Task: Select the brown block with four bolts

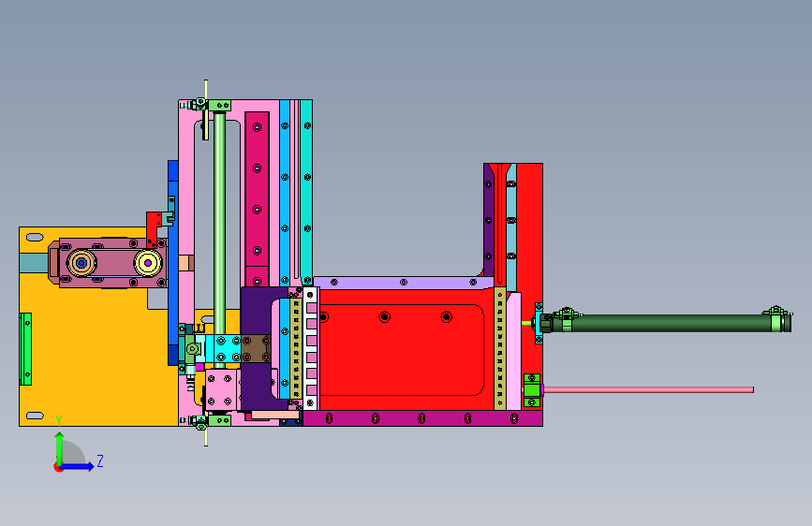Action: coord(256,348)
